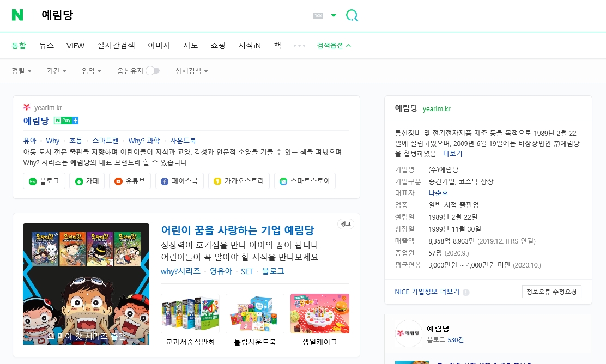Open the 페이스북 channel button
This screenshot has width=606, height=364.
click(180, 181)
